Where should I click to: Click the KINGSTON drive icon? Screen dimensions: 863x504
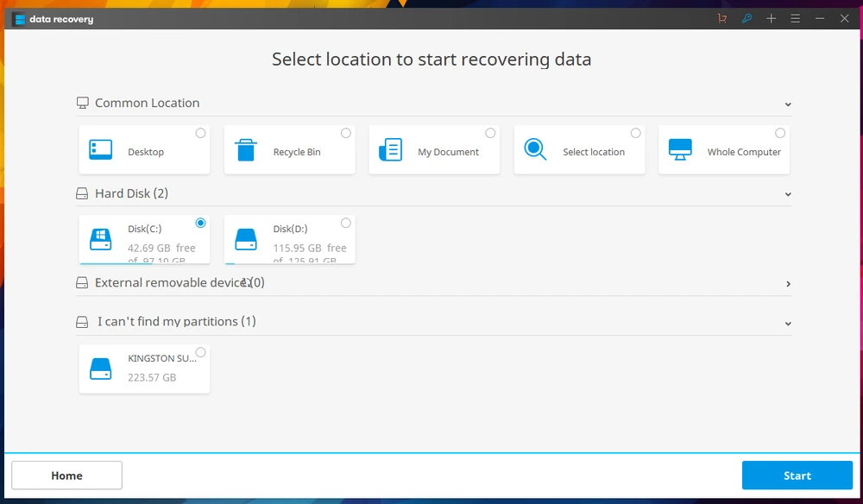(x=101, y=369)
